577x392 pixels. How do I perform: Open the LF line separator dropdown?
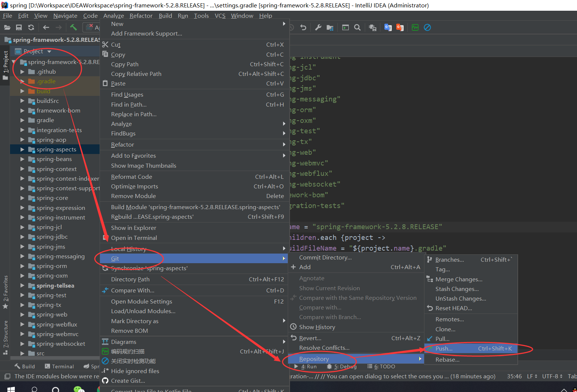pyautogui.click(x=531, y=376)
